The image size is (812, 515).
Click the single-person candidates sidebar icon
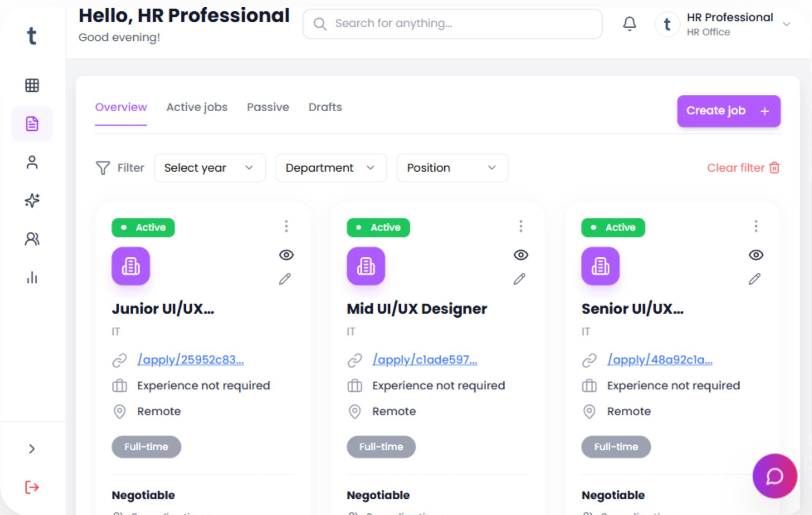coord(32,162)
